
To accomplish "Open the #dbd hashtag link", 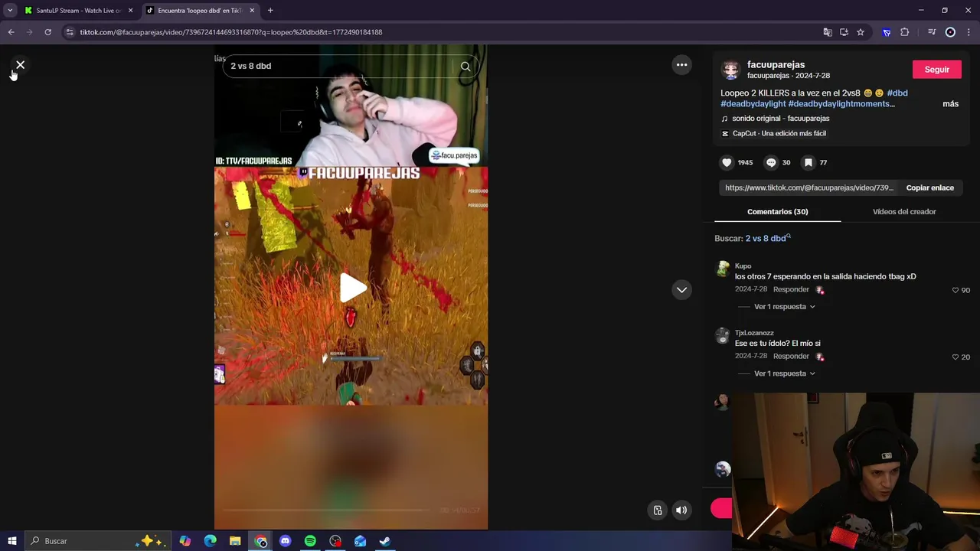I will coord(897,93).
